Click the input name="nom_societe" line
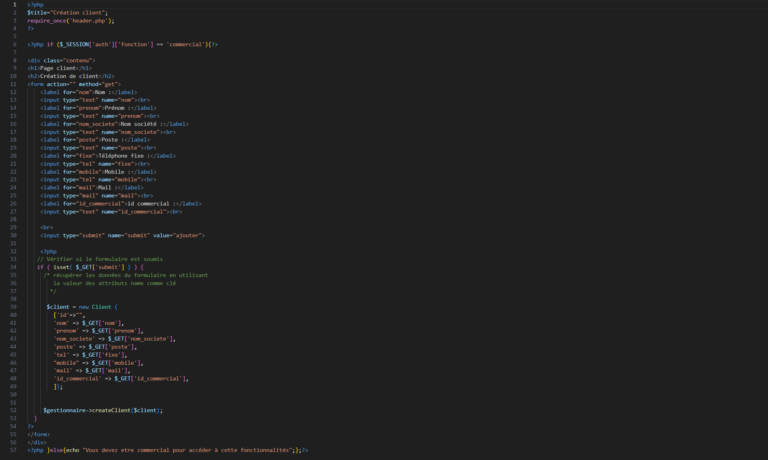The height and width of the screenshot is (460, 768). pos(108,132)
